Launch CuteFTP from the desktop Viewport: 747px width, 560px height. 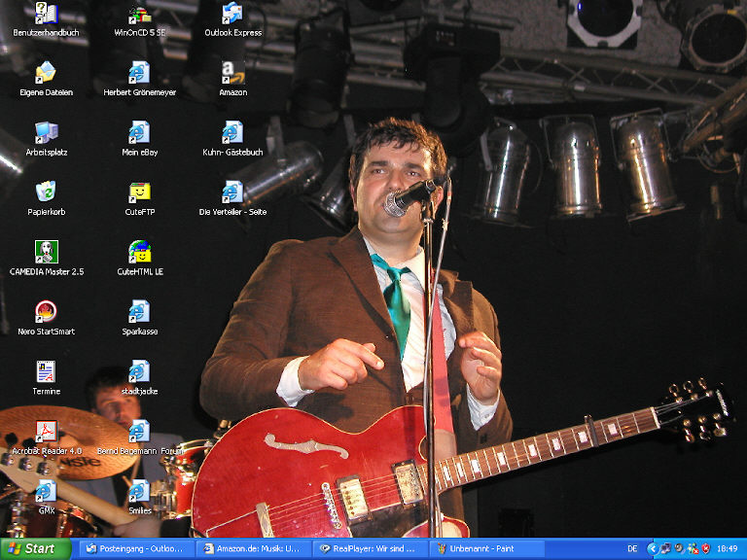pyautogui.click(x=139, y=192)
